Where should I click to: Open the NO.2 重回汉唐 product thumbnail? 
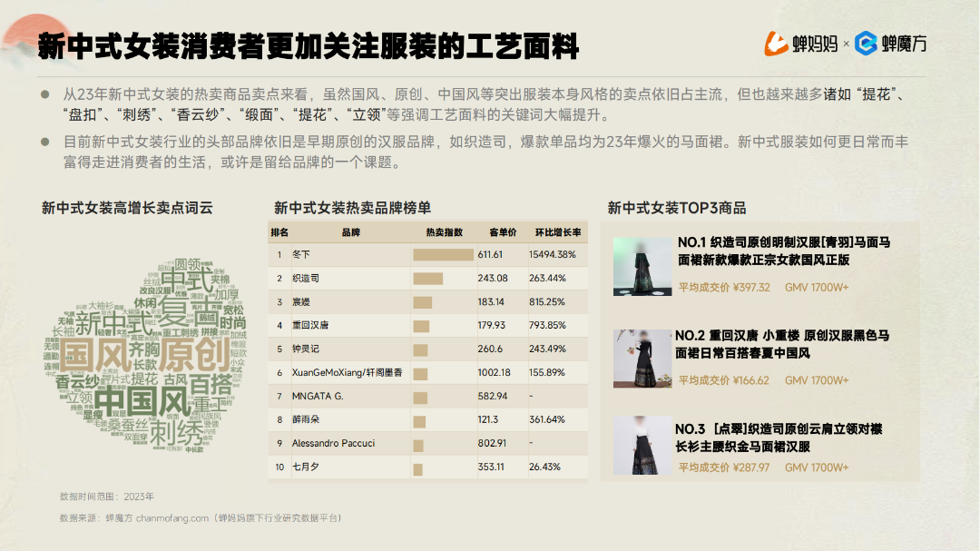[x=642, y=359]
